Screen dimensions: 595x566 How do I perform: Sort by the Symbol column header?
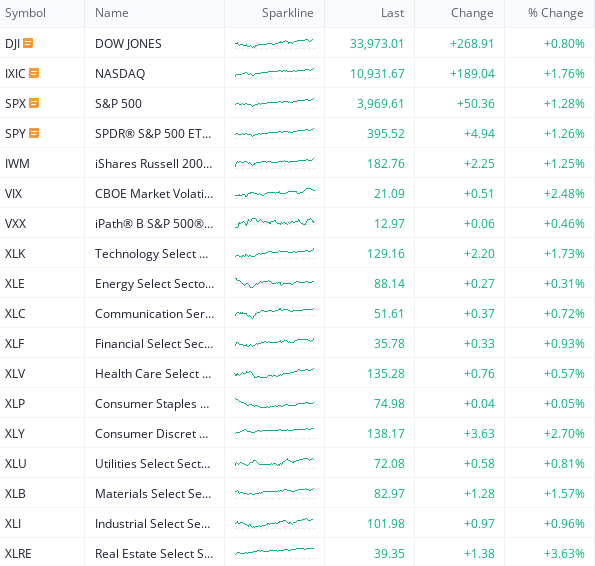[x=25, y=13]
